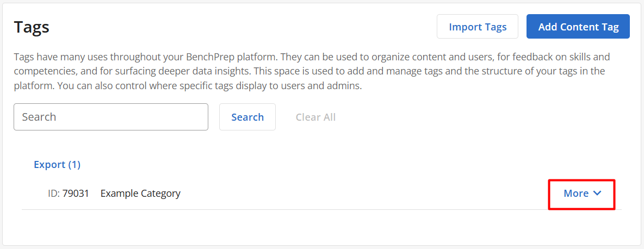Click the Import Tags button
This screenshot has height=249, width=644.
click(x=478, y=27)
